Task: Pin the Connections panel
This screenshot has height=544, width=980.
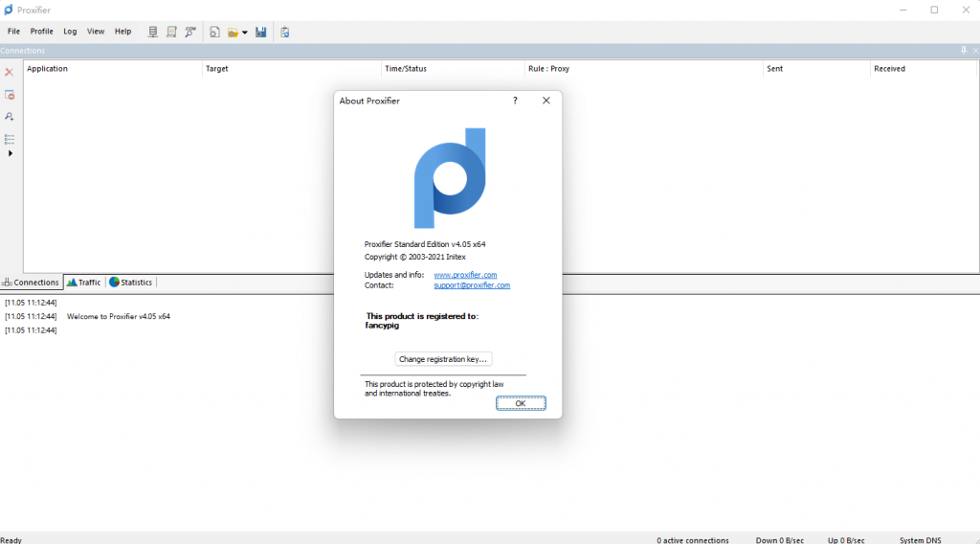Action: tap(964, 50)
